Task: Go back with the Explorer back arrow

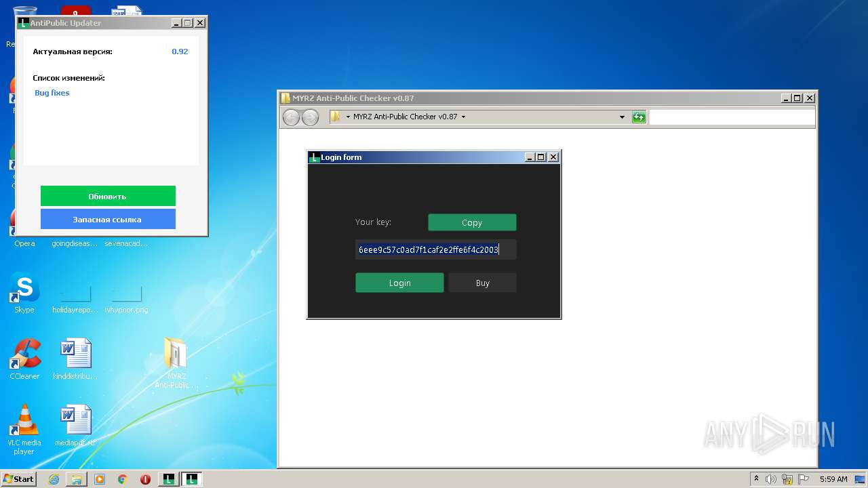Action: pyautogui.click(x=292, y=117)
